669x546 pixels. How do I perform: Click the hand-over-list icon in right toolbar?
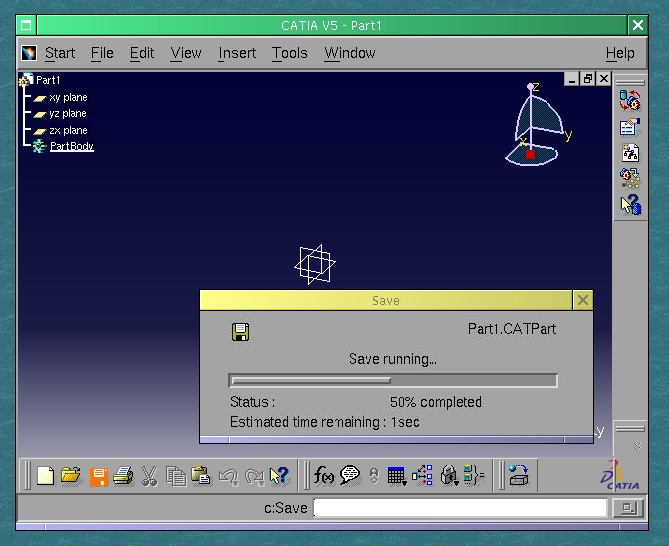tap(630, 127)
